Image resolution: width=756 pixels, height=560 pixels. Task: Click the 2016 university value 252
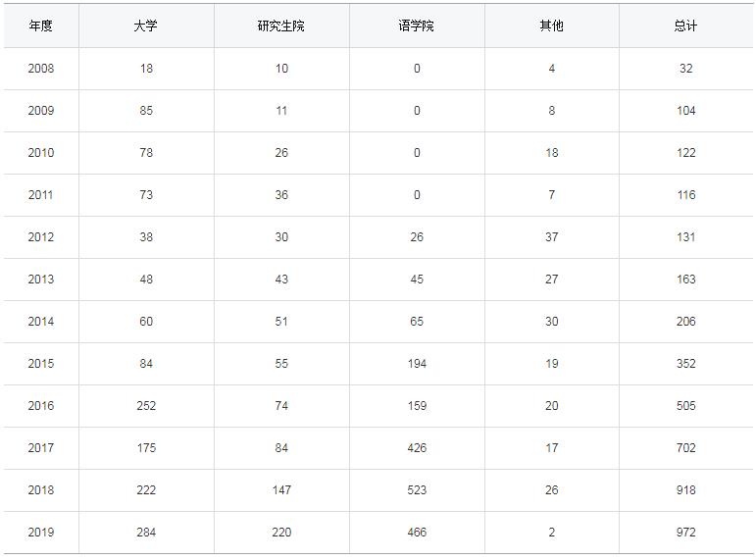pyautogui.click(x=146, y=406)
